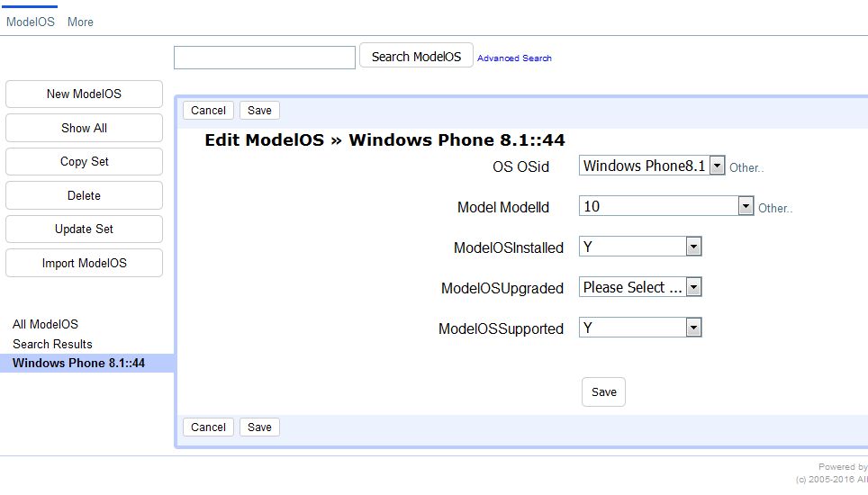
Task: Open Search Results in the sidebar
Action: (x=52, y=344)
